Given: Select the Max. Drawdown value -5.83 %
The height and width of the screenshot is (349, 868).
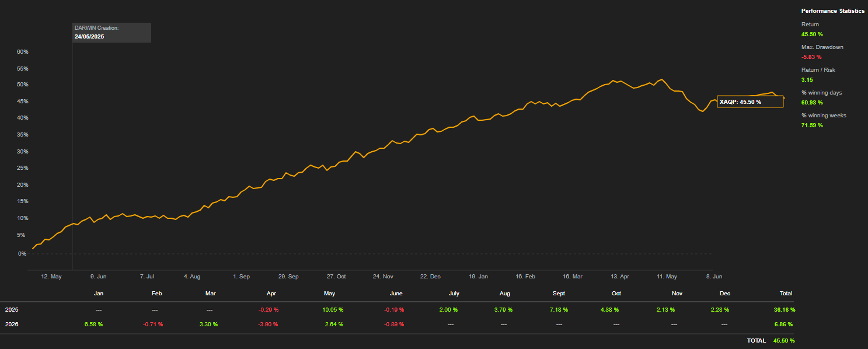Looking at the screenshot, I should tap(811, 57).
